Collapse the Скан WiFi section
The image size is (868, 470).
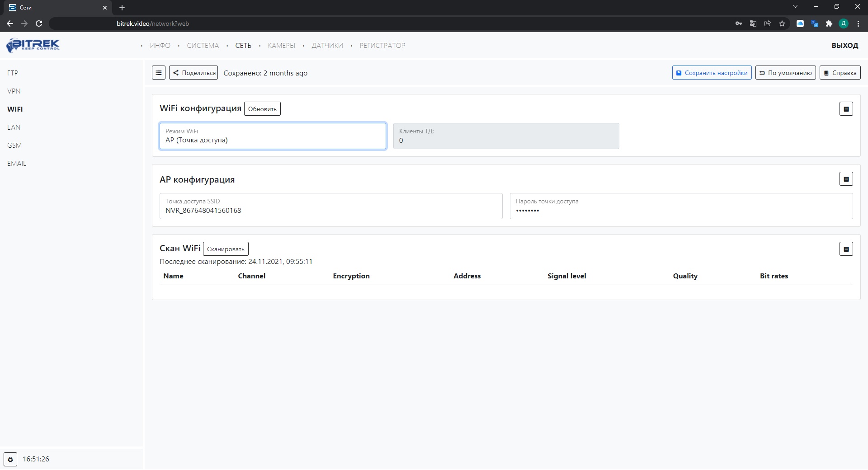pyautogui.click(x=846, y=249)
